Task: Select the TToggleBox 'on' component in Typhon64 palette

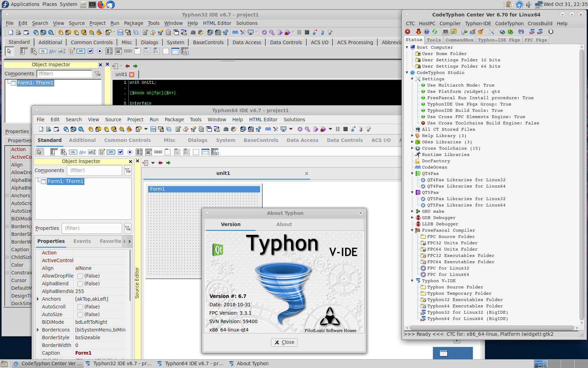Action: click(111, 152)
